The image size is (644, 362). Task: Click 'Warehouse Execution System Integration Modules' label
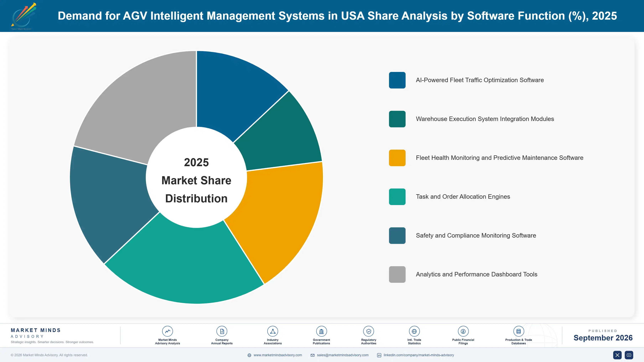[485, 119]
